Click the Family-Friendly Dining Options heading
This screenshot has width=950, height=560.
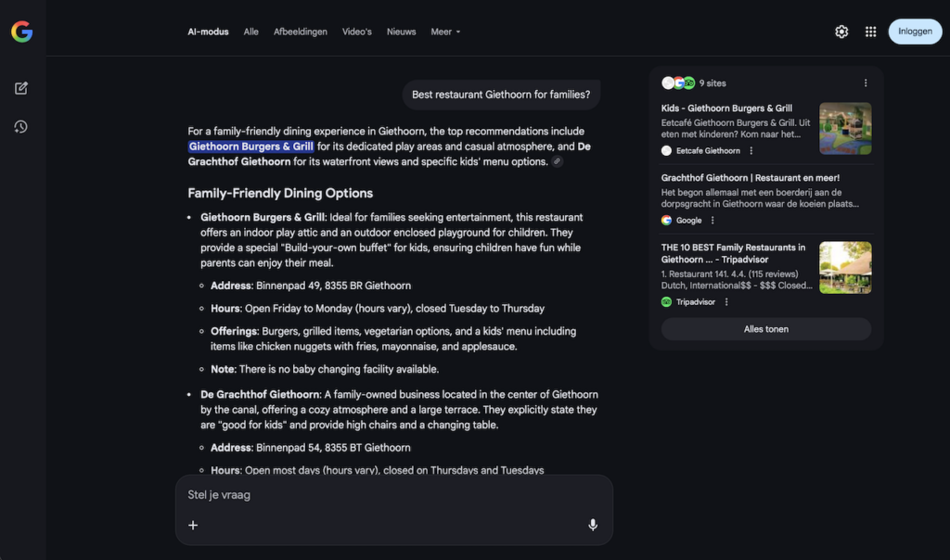coord(280,193)
